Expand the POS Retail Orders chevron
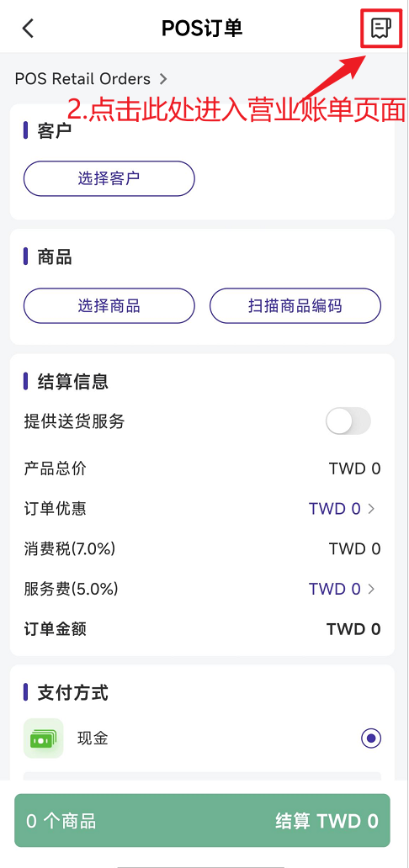409x868 pixels. 163,79
